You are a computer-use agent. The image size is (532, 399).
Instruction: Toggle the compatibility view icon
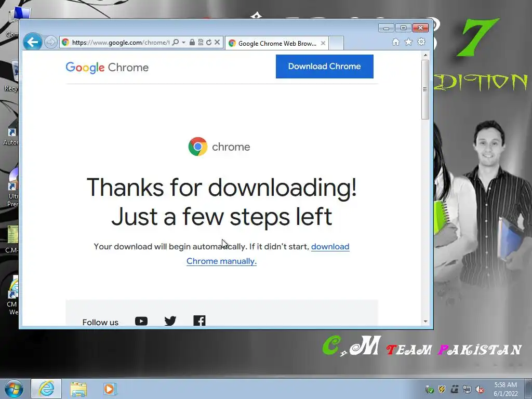tap(201, 43)
